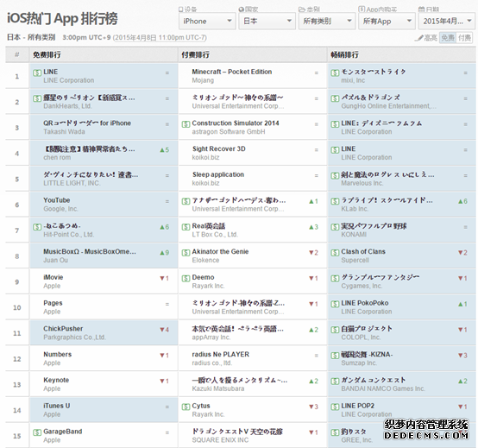This screenshot has width=478, height=448.
Task: Open the 所有类别 category dropdown
Action: coord(327,21)
